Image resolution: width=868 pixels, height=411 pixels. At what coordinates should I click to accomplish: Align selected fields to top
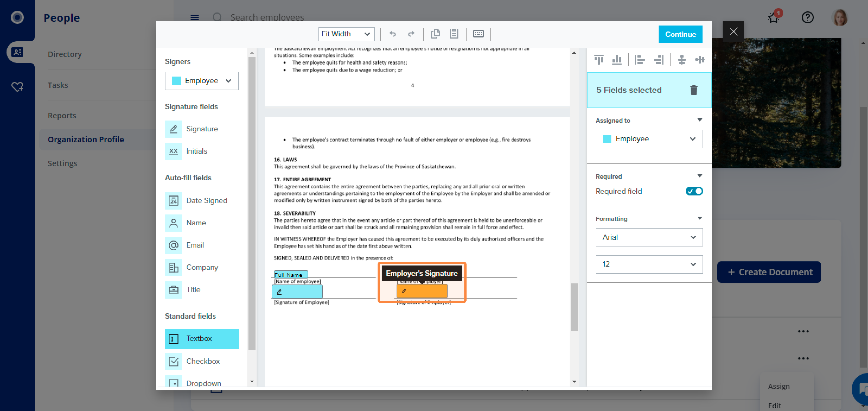pos(599,60)
